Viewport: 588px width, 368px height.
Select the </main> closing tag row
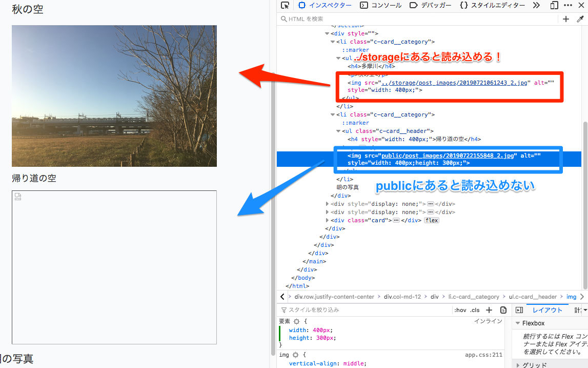pyautogui.click(x=314, y=261)
